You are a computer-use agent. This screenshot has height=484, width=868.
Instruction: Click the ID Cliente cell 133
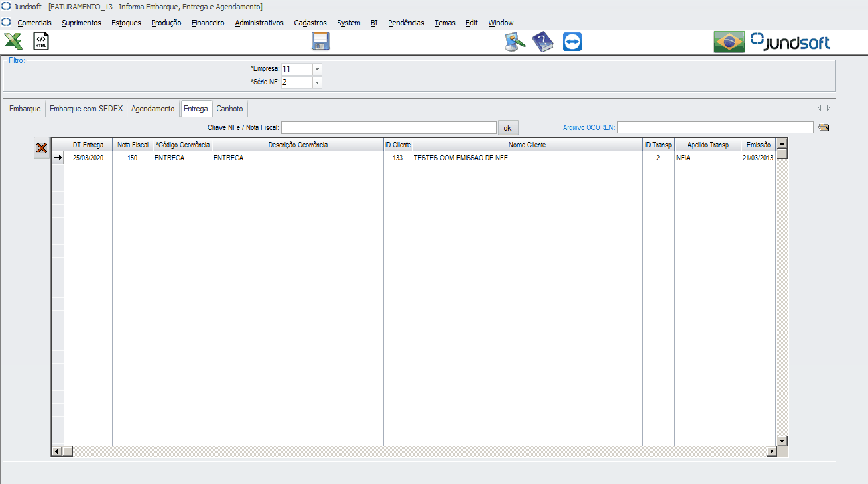pos(398,158)
